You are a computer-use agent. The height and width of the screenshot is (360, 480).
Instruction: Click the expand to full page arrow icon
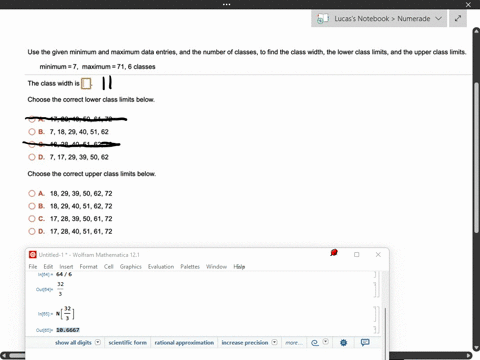(x=458, y=18)
